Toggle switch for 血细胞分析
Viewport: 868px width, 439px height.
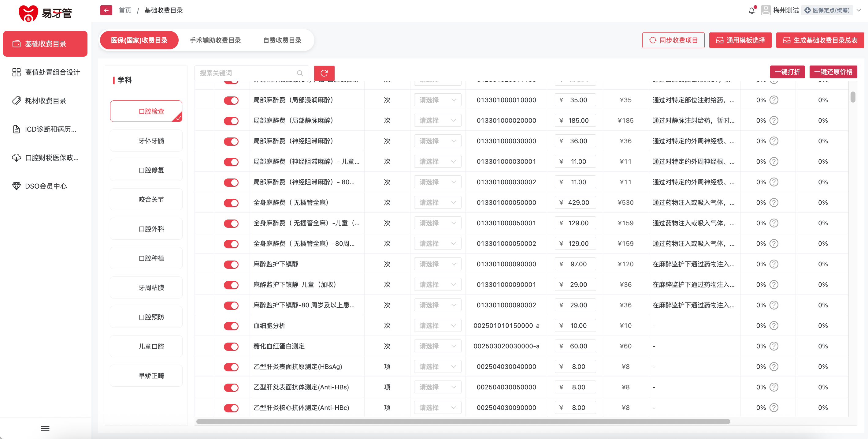pyautogui.click(x=231, y=326)
